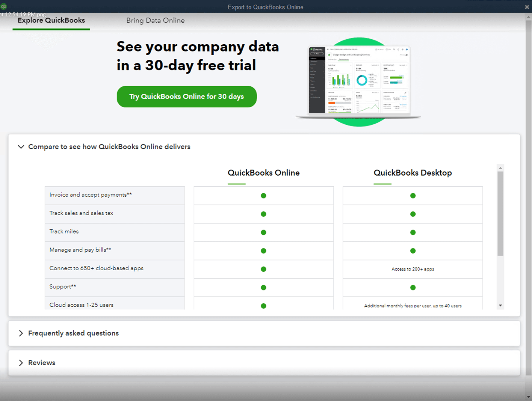Close the Export to QuickBooks Online window
The image size is (532, 401).
tap(527, 7)
